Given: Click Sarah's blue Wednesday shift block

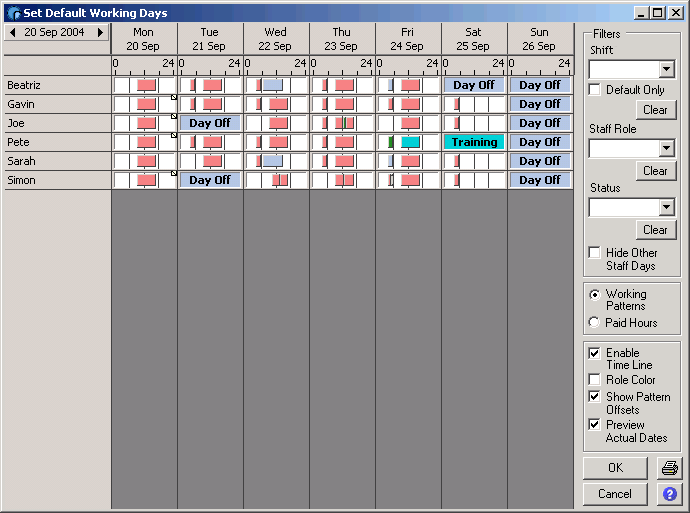Looking at the screenshot, I should tap(272, 161).
